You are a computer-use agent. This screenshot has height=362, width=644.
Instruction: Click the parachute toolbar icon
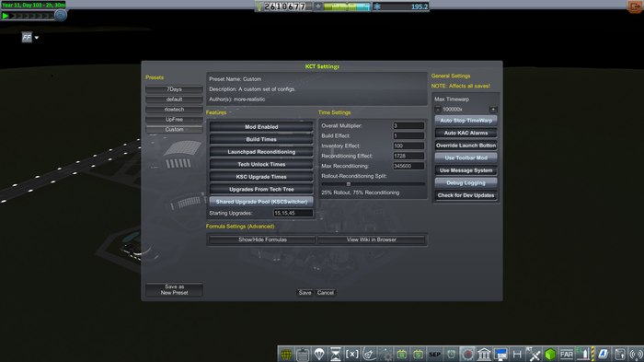tap(319, 354)
